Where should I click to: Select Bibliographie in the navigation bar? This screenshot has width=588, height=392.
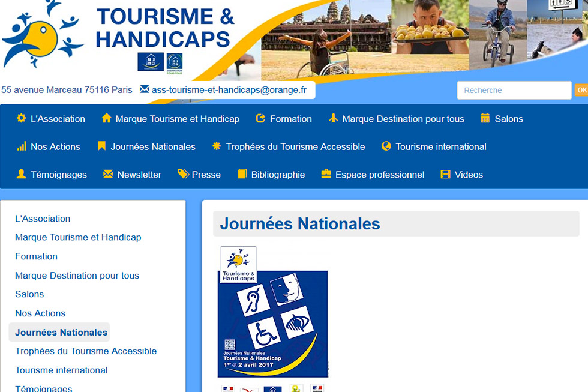pyautogui.click(x=278, y=175)
